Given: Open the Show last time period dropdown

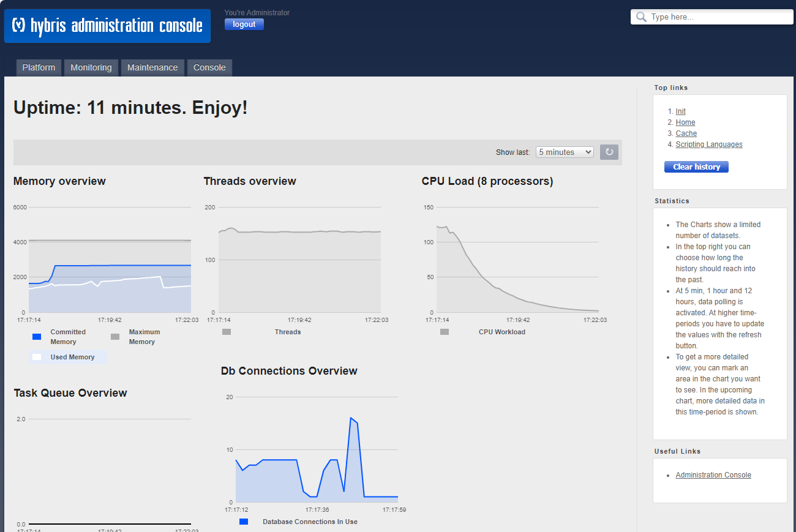Looking at the screenshot, I should click(565, 152).
